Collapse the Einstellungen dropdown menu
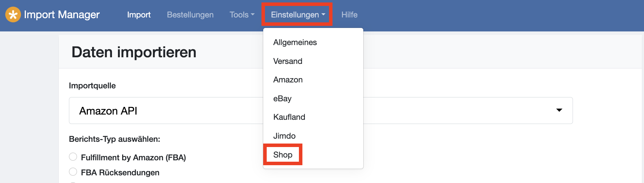The image size is (644, 183). click(x=298, y=15)
